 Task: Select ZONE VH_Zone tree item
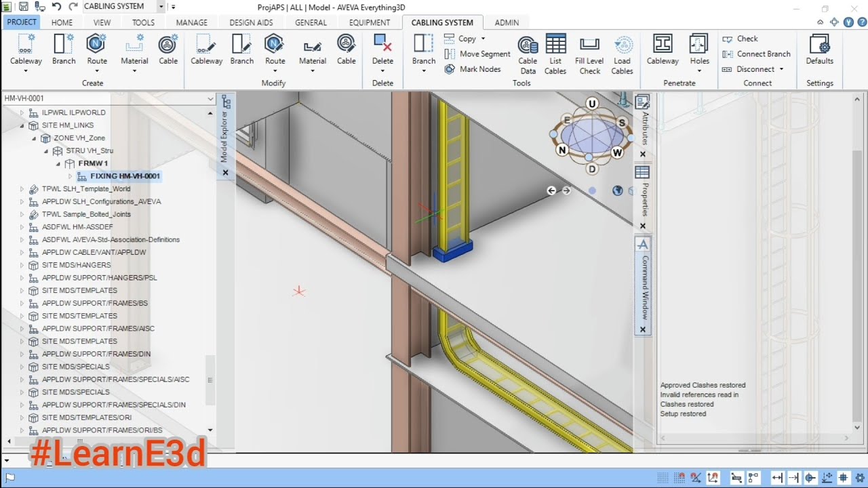tap(79, 138)
